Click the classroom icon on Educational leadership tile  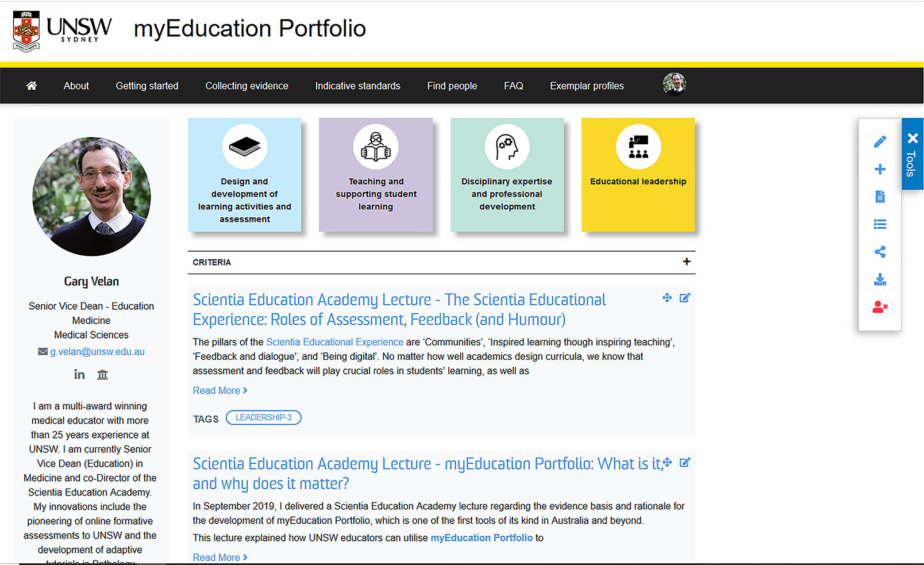(x=638, y=147)
